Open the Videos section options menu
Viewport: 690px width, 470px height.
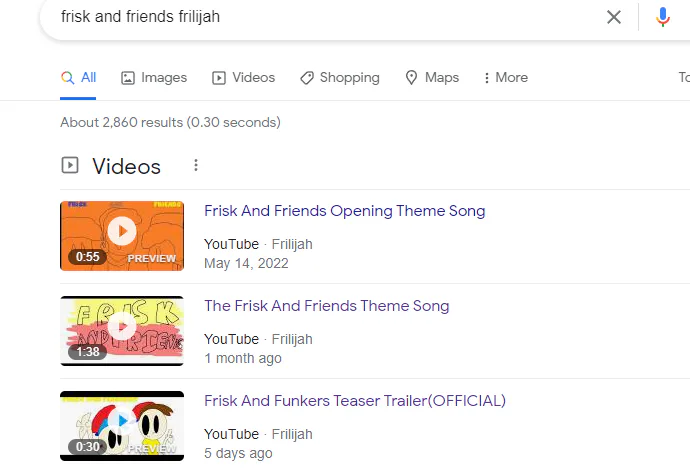pos(196,166)
